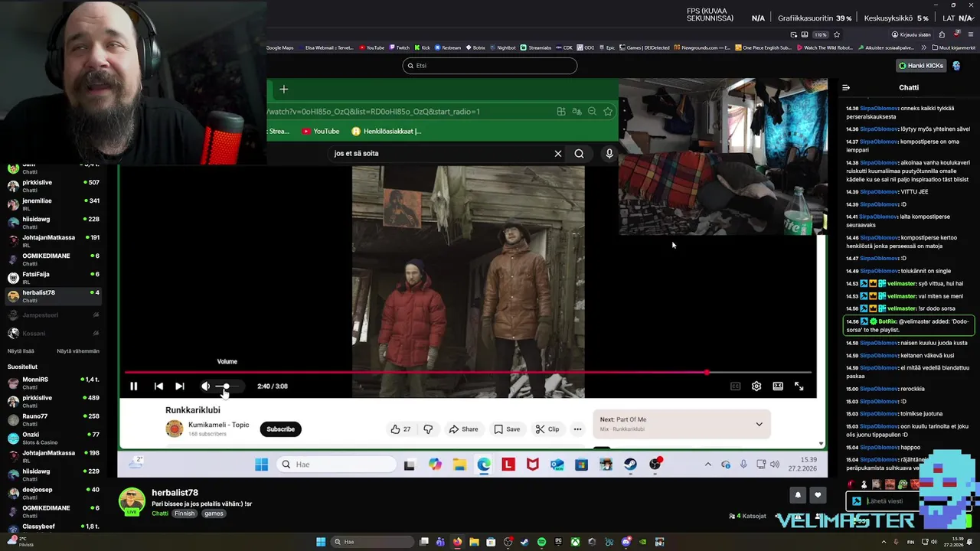Viewport: 980px width, 551px height.
Task: Open the Kick profile avatar menu
Action: pyautogui.click(x=956, y=66)
